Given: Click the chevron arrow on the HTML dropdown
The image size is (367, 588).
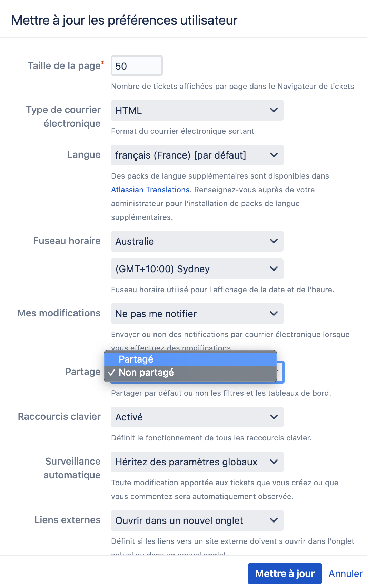Looking at the screenshot, I should (274, 110).
